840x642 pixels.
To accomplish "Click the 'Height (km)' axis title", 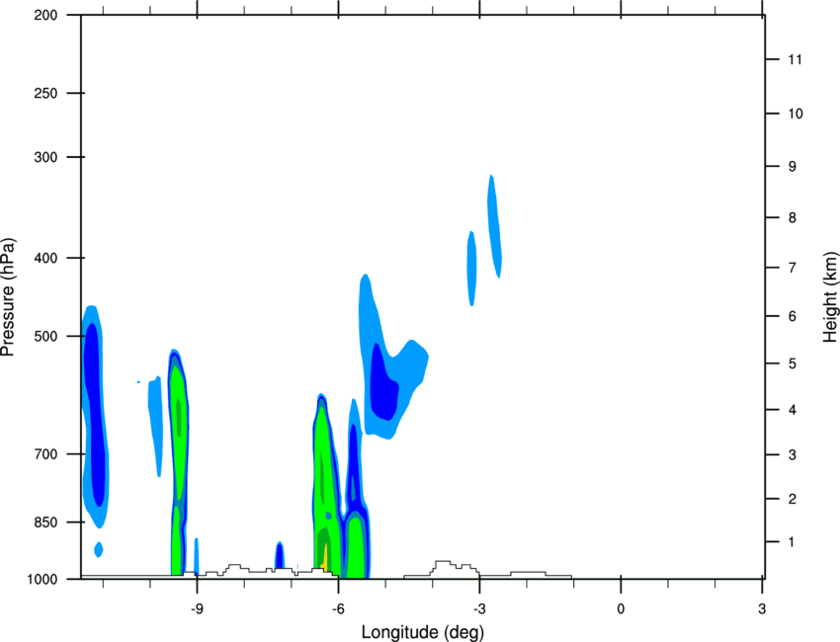I will point(830,296).
